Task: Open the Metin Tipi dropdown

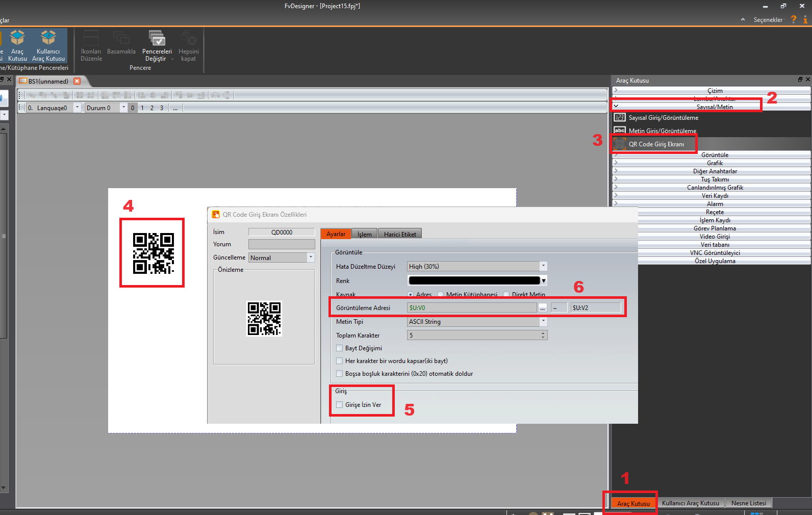Action: (543, 322)
